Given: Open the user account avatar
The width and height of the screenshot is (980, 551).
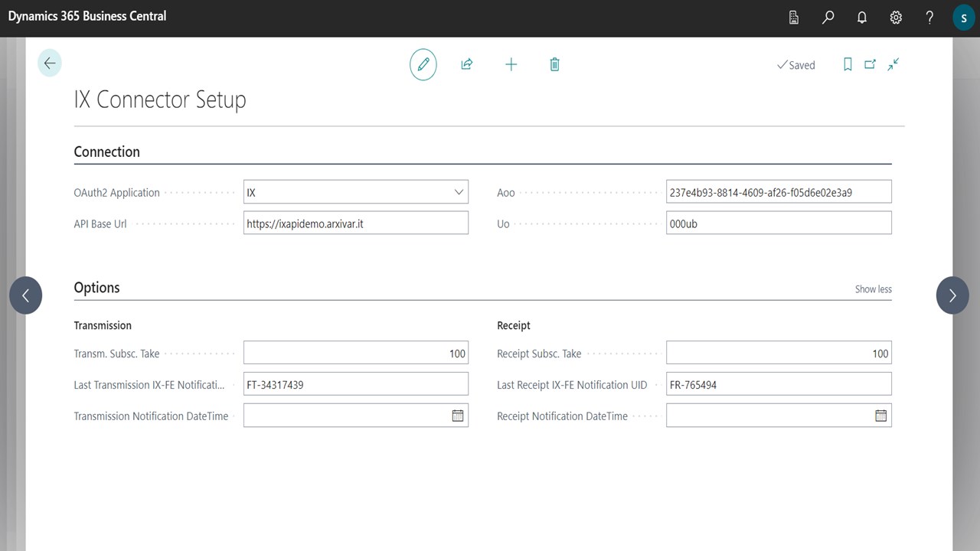Looking at the screenshot, I should tap(963, 18).
